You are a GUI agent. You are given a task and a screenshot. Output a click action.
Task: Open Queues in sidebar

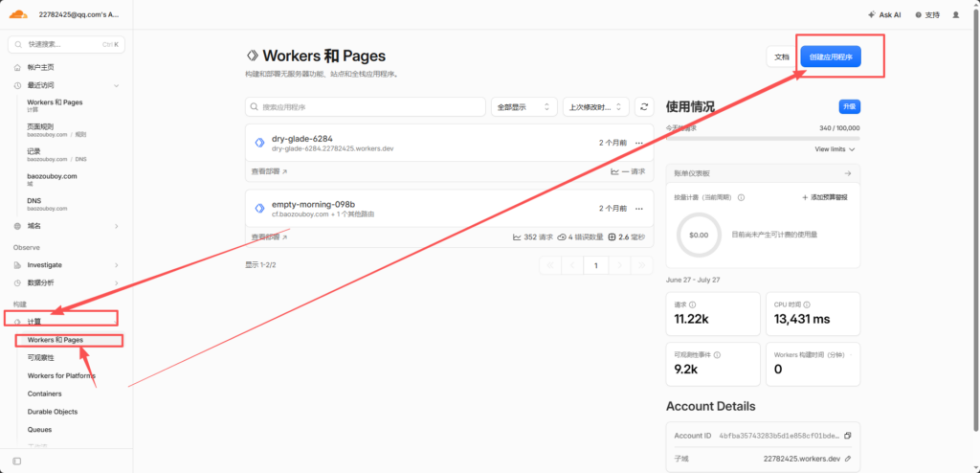[x=39, y=430]
